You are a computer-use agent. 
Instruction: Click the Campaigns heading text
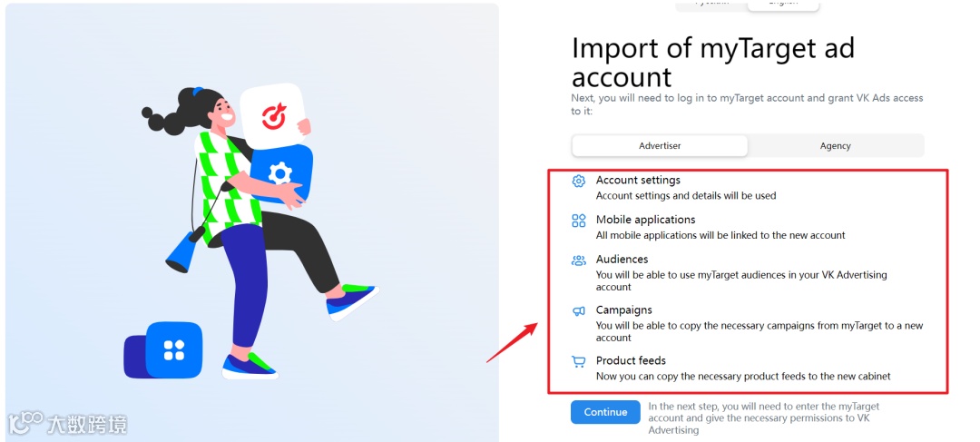point(623,310)
